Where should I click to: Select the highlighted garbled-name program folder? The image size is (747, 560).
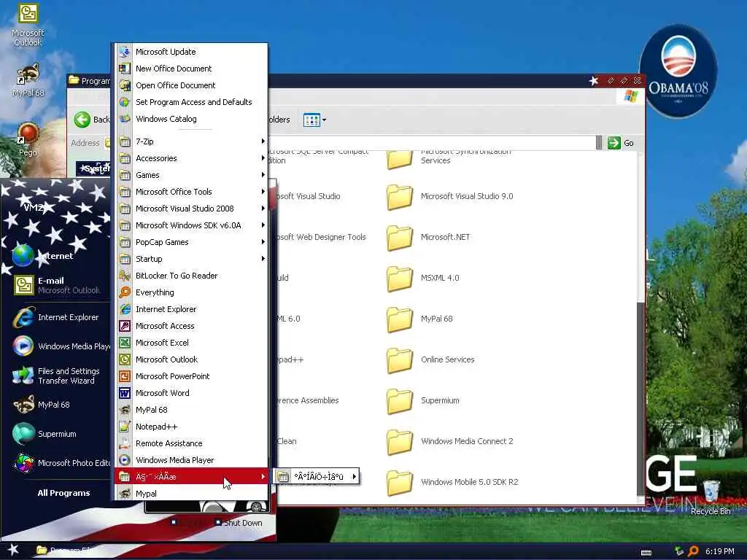click(x=190, y=476)
